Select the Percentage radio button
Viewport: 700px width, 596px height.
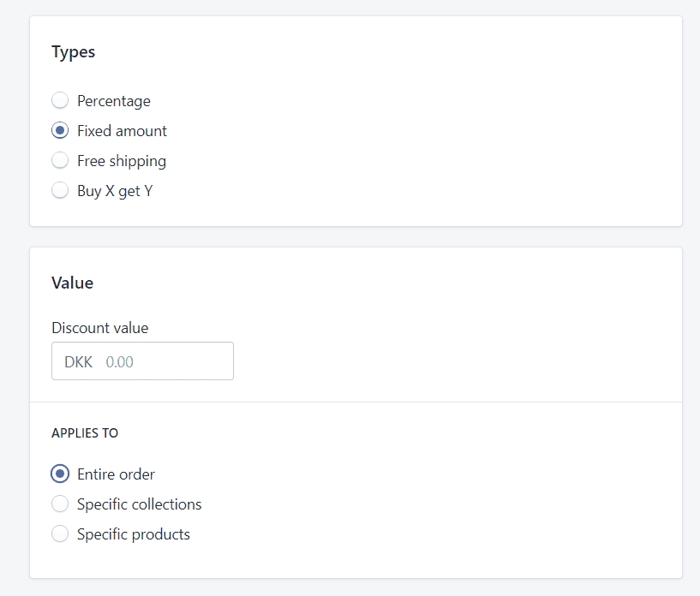(x=60, y=100)
